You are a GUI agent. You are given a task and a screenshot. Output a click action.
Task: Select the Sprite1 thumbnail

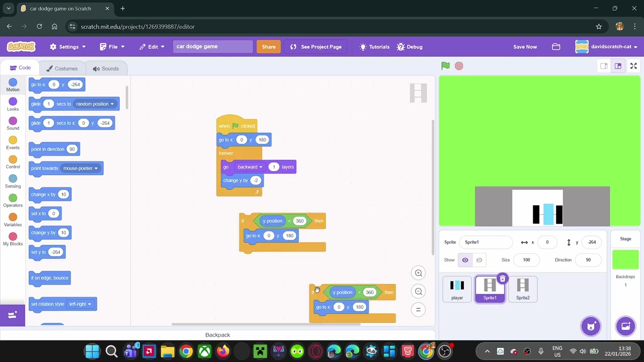(x=490, y=289)
